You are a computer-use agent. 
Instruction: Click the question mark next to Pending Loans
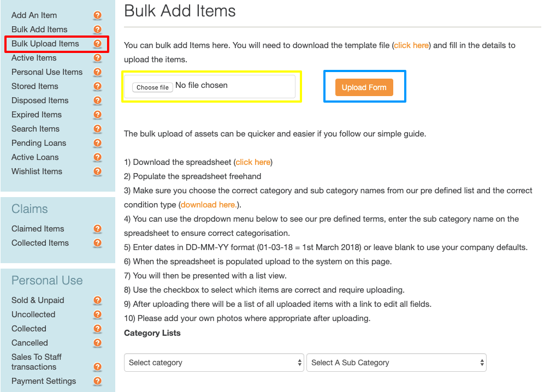(97, 143)
